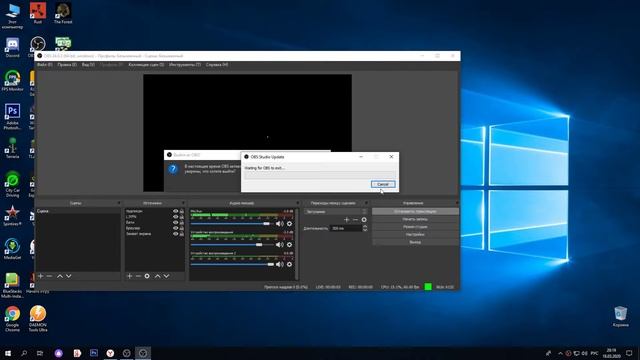
Task: Open Google Chrome desktop shortcut
Action: (12, 318)
